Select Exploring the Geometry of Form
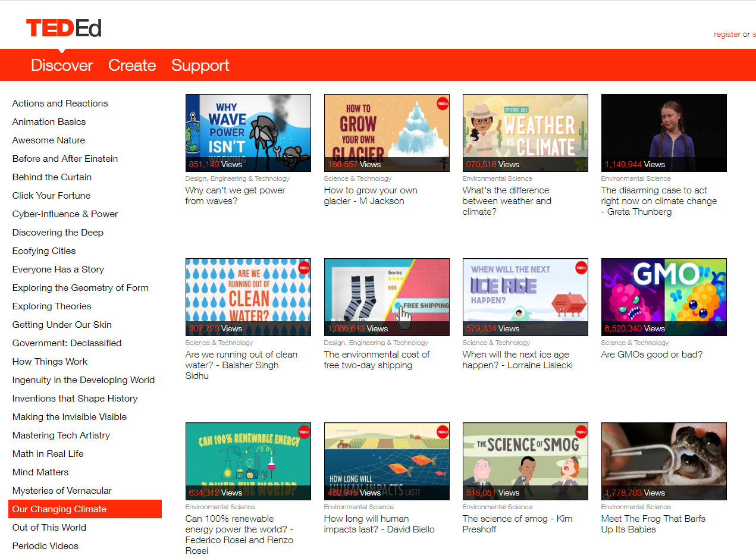The image size is (756, 558). [80, 288]
